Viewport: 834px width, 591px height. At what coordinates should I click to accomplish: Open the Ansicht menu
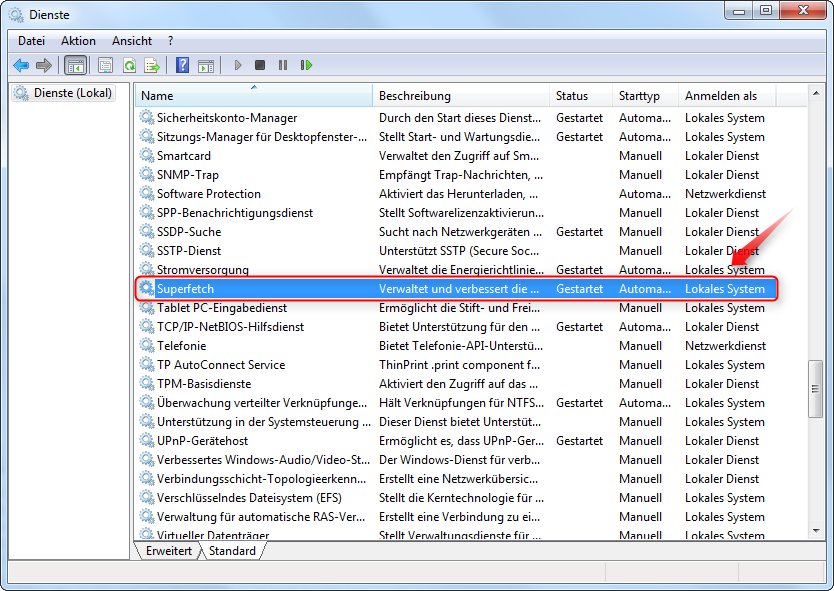(131, 40)
